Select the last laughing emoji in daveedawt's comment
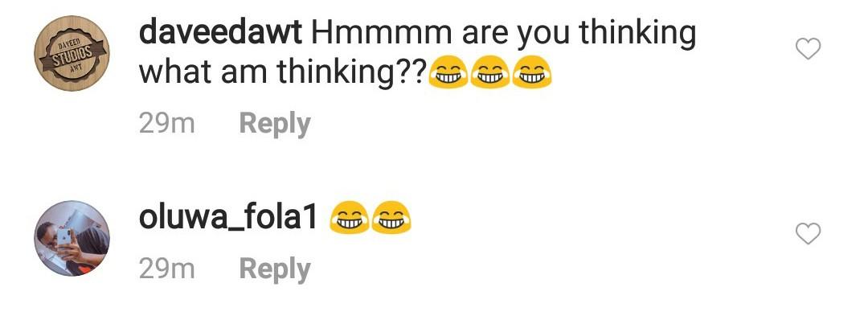The height and width of the screenshot is (320, 868). click(531, 72)
